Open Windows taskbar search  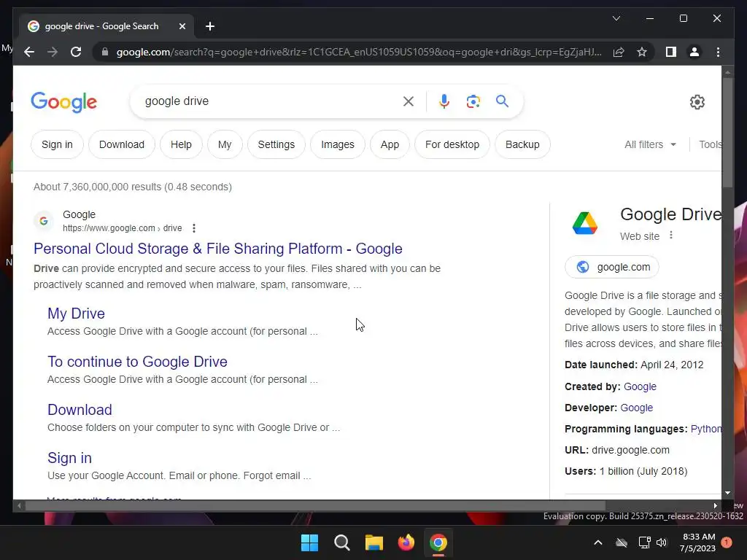[342, 542]
